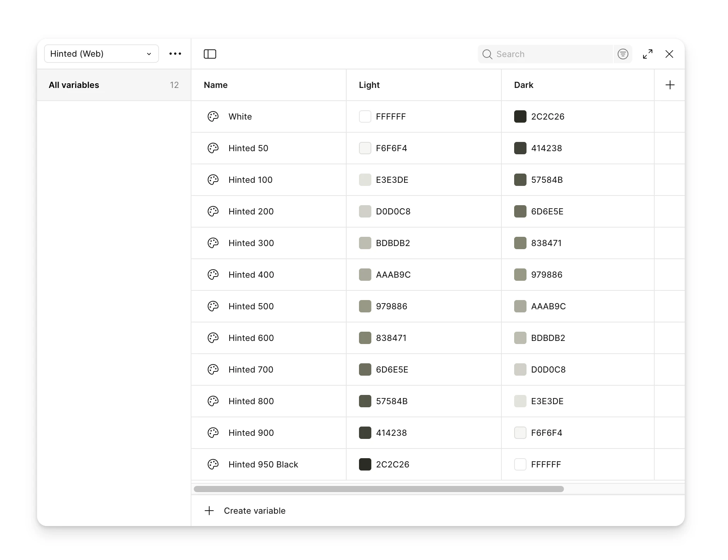Click into the Search field

[545, 54]
